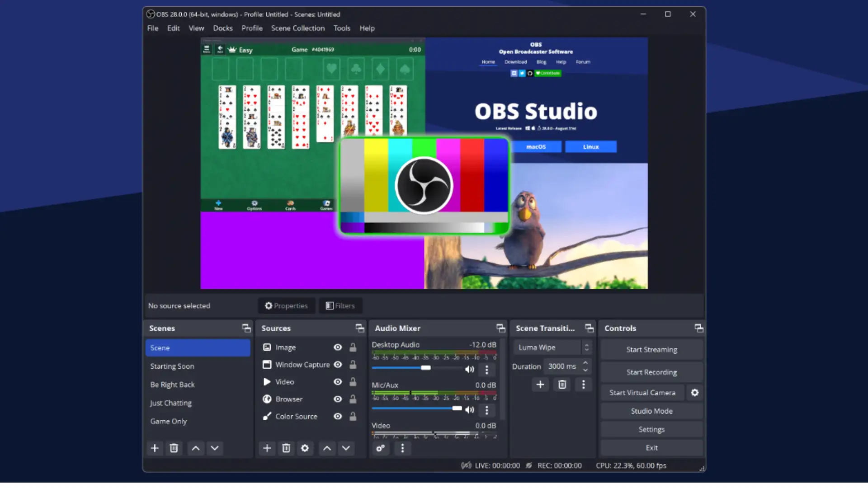Hide the Color Source eye icon
868x488 pixels.
(x=338, y=416)
